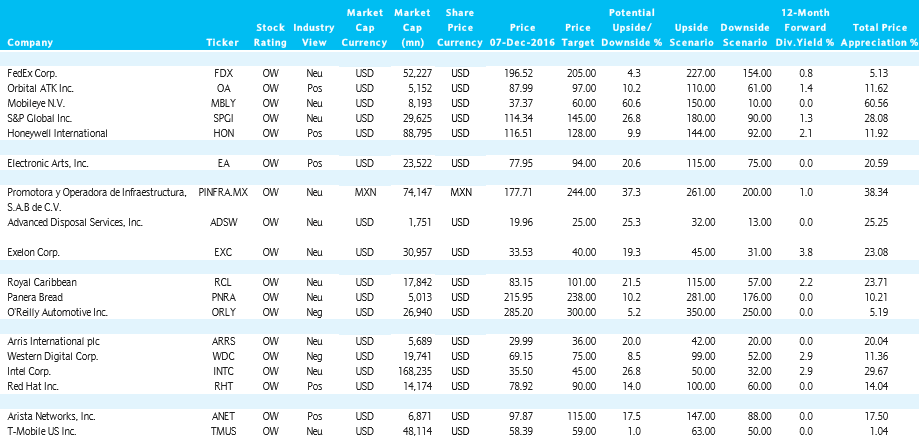Select the Total Price Appreciation % header
The width and height of the screenshot is (919, 447).
coord(879,35)
